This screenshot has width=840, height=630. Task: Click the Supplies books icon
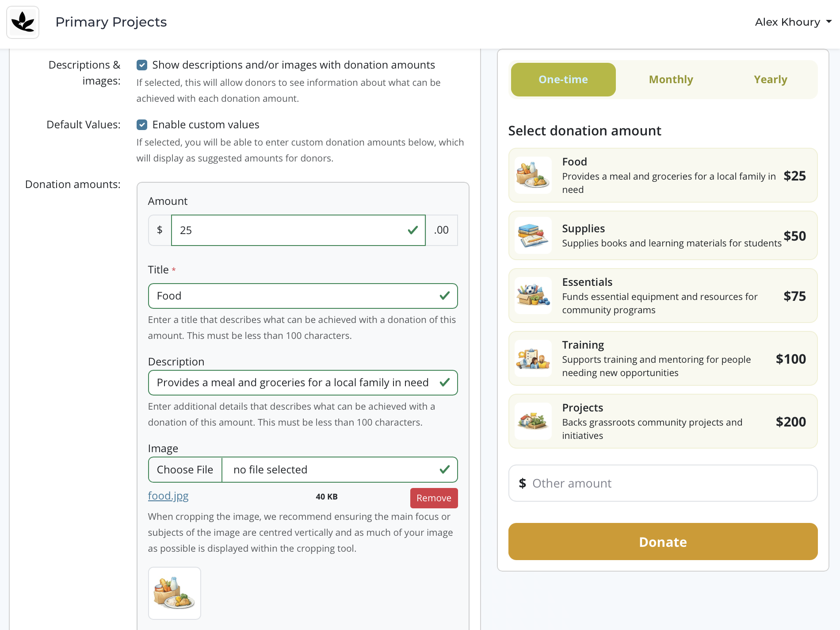[x=533, y=235]
